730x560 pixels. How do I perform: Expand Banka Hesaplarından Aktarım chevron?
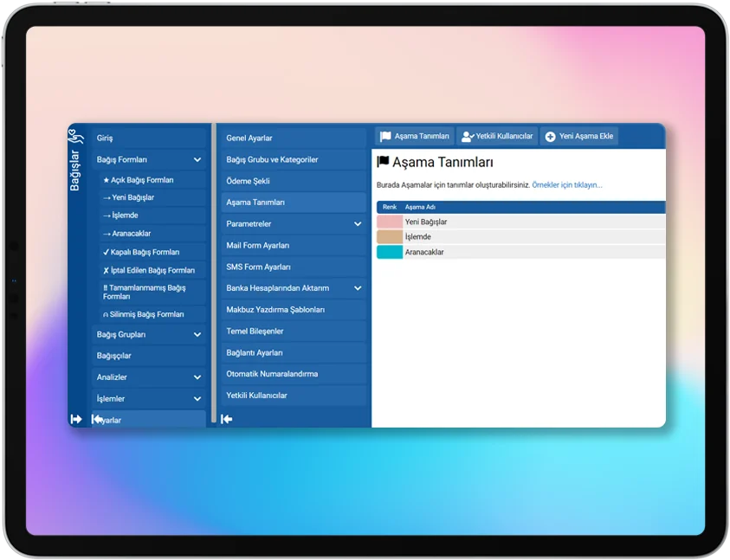pyautogui.click(x=358, y=288)
